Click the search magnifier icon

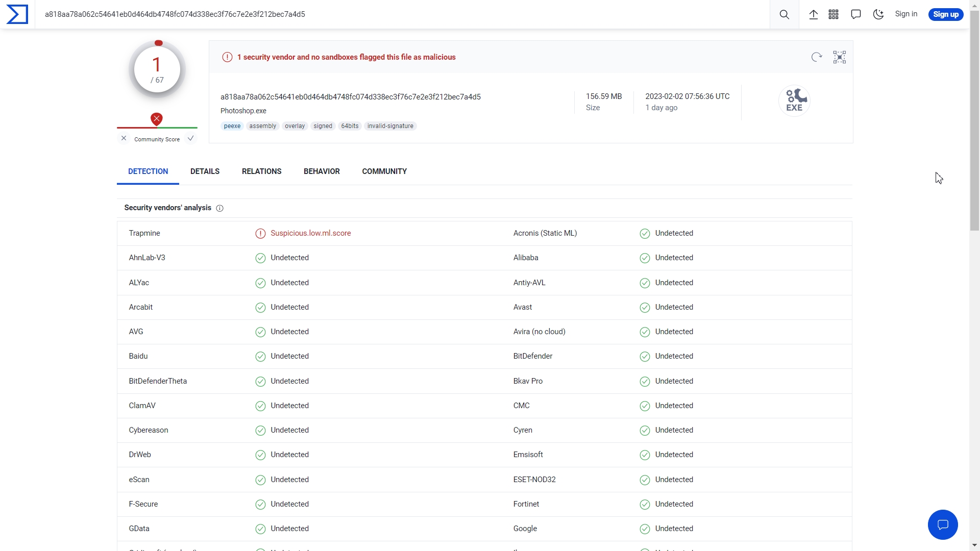[x=785, y=14]
